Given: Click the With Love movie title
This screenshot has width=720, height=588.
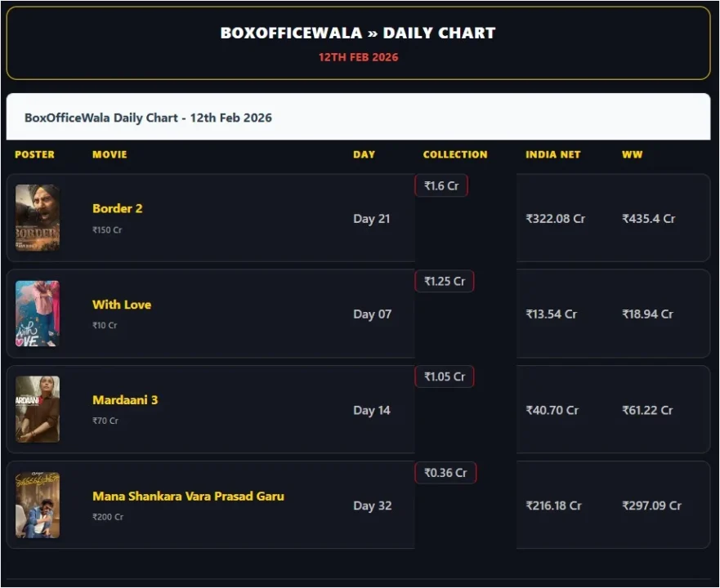Looking at the screenshot, I should pyautogui.click(x=122, y=305).
